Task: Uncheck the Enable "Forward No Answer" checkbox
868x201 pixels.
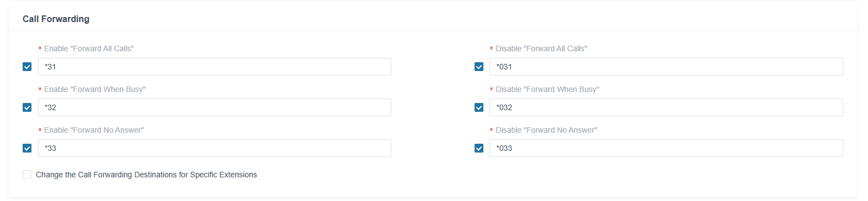Action: click(x=27, y=148)
